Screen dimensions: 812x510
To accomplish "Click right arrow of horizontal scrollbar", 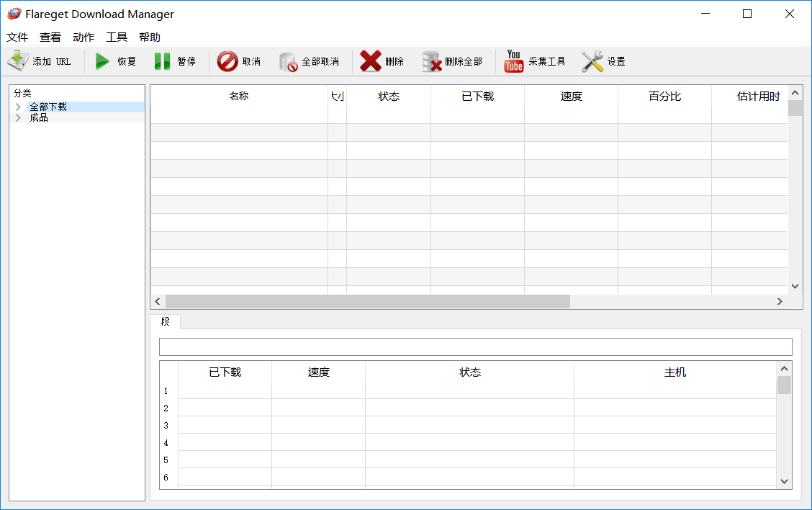I will coord(780,301).
